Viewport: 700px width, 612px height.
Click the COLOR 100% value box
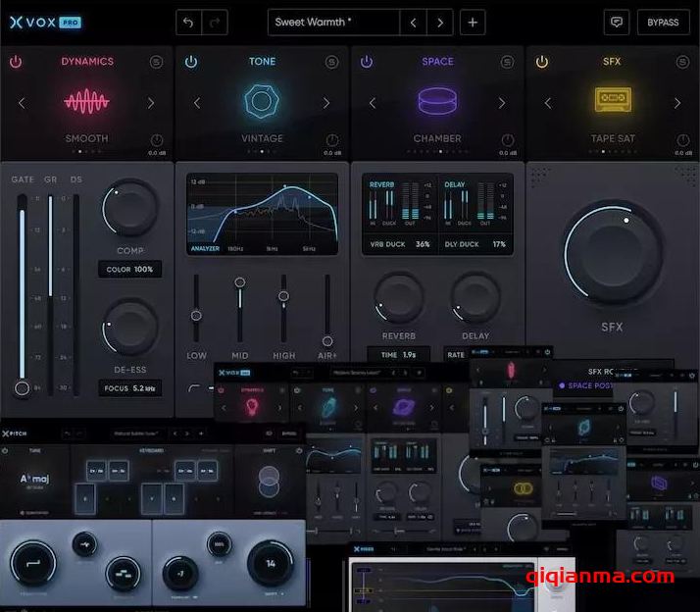(130, 270)
